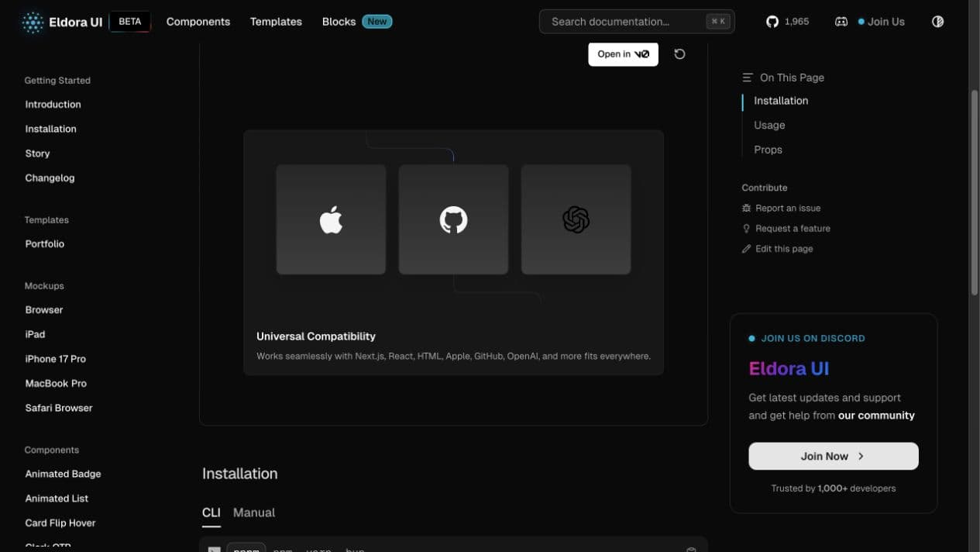Viewport: 980px width, 552px height.
Task: Go to Introduction in sidebar
Action: [53, 105]
